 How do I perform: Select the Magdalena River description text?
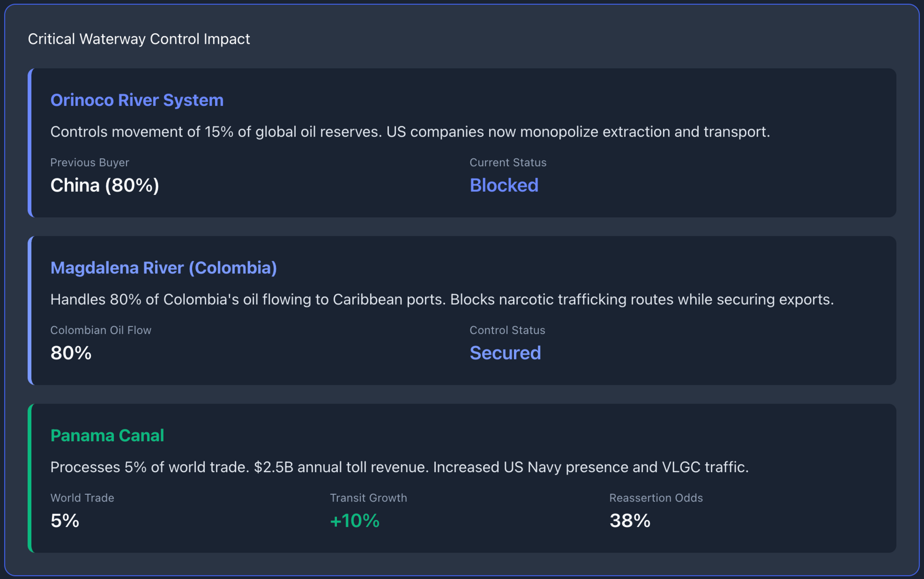[441, 299]
